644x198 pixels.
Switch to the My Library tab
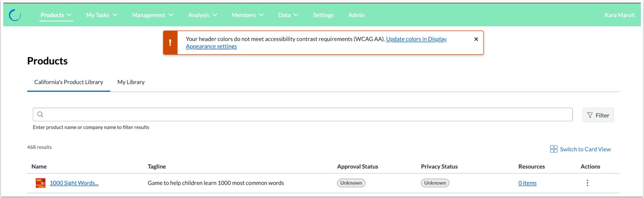[x=131, y=82]
